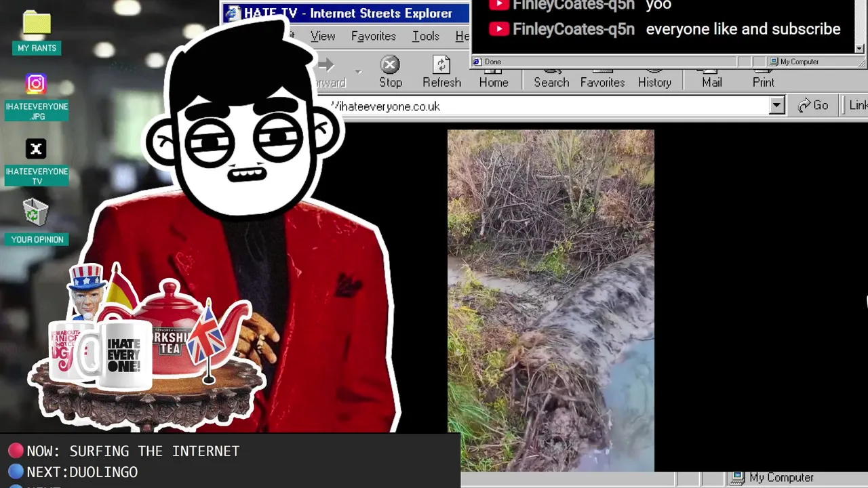The height and width of the screenshot is (488, 868).
Task: Open the YOUR OPINION recycle bin
Action: point(36,213)
